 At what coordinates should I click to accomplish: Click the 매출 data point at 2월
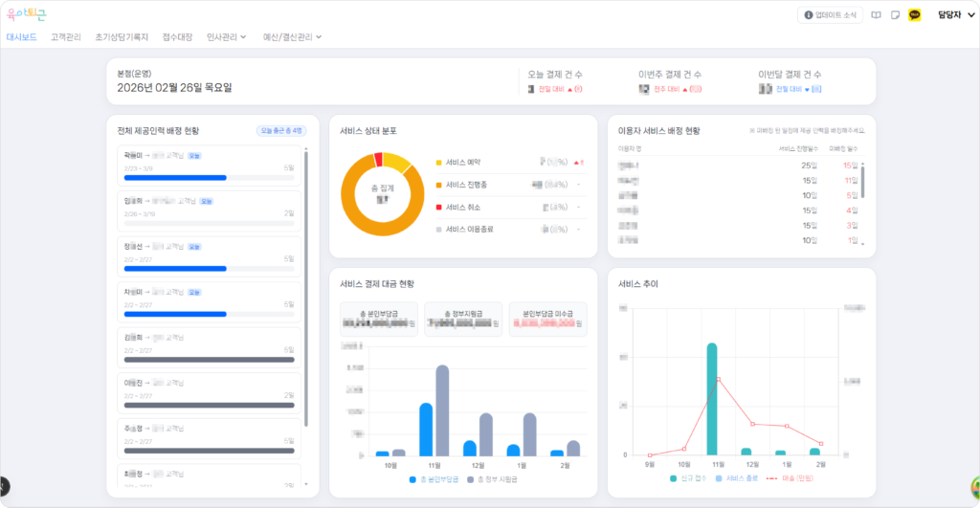pyautogui.click(x=820, y=444)
